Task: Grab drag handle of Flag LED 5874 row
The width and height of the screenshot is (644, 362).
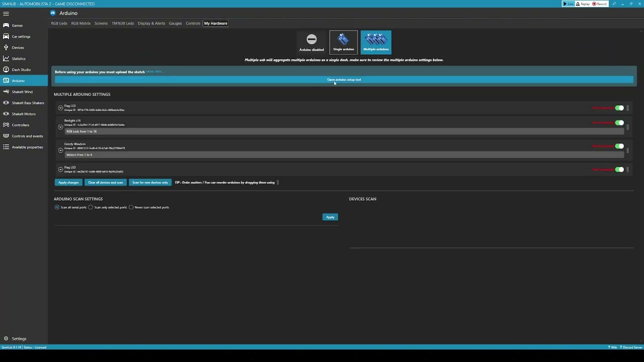Action: point(628,108)
